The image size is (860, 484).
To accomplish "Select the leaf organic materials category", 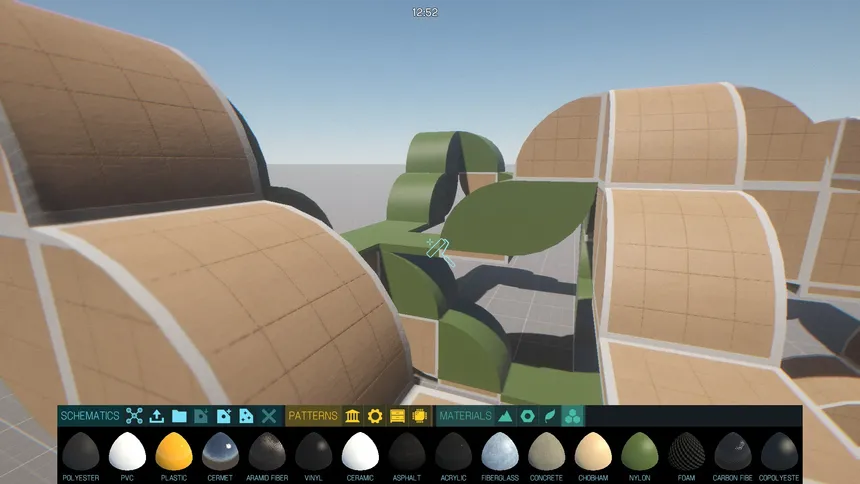I will tap(550, 416).
